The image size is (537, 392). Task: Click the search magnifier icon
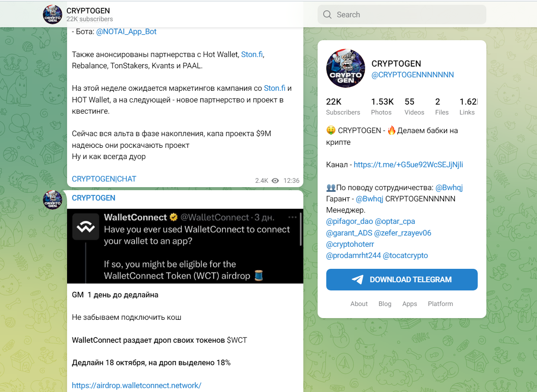[x=327, y=15]
